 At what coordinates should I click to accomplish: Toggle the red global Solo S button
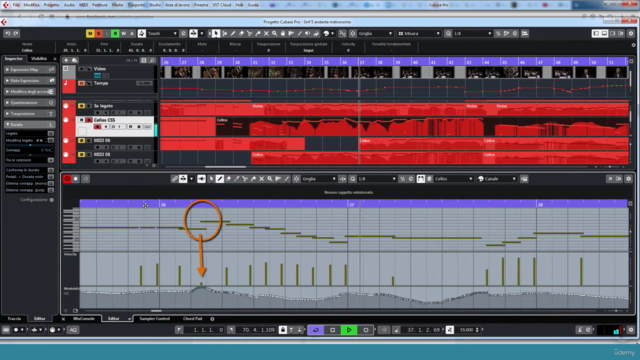(98, 33)
